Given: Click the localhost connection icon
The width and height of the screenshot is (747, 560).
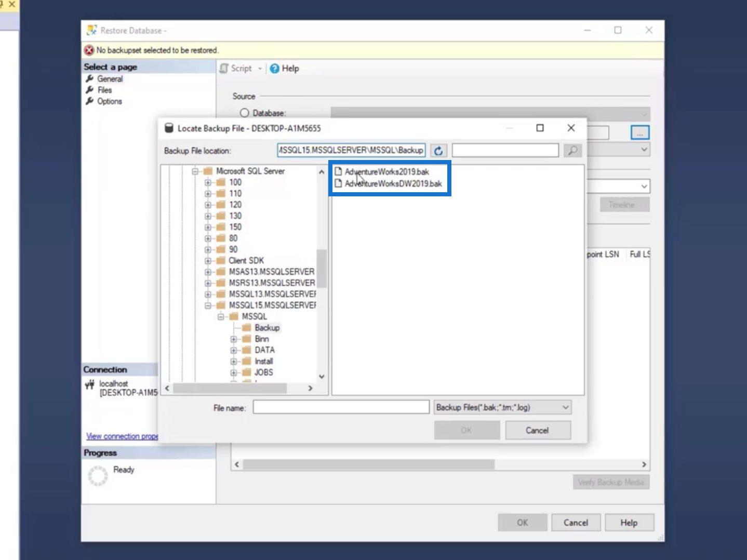Looking at the screenshot, I should tap(90, 385).
